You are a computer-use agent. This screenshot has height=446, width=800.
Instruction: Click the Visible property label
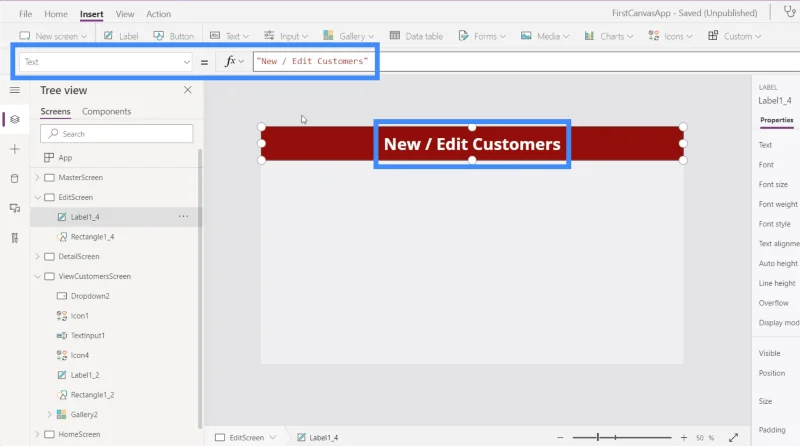tap(769, 353)
